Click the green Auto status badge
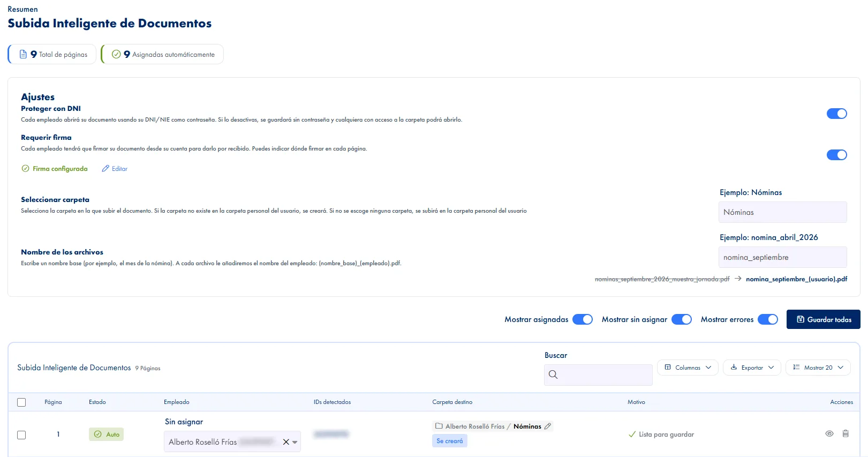868x457 pixels. [106, 434]
